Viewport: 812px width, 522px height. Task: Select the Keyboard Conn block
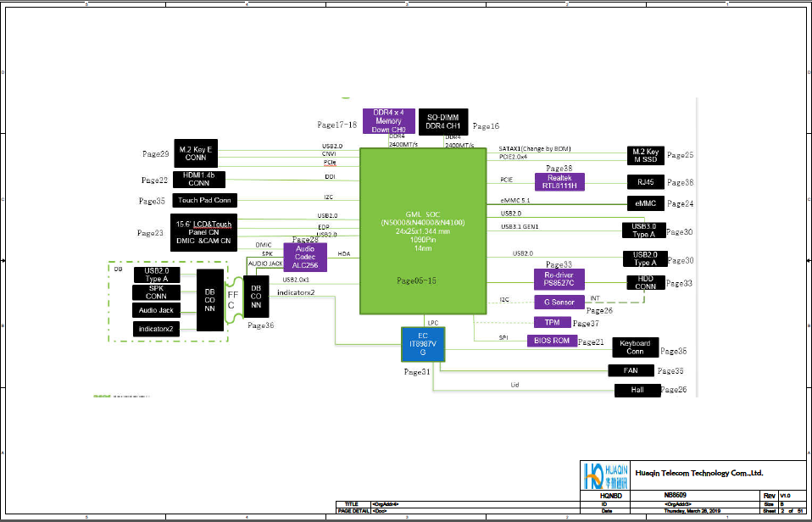tap(636, 347)
